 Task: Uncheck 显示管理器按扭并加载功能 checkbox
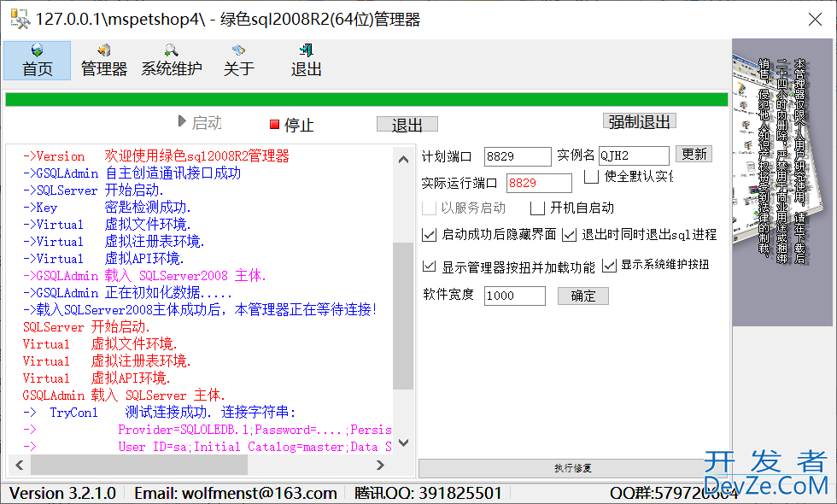click(x=429, y=266)
